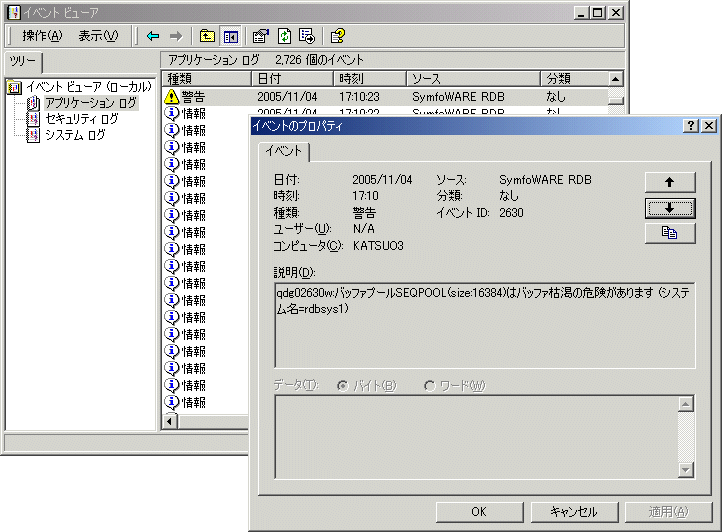Screen dimensions: 722x532
Task: Click the question mark help button in dialog
Action: (691, 126)
